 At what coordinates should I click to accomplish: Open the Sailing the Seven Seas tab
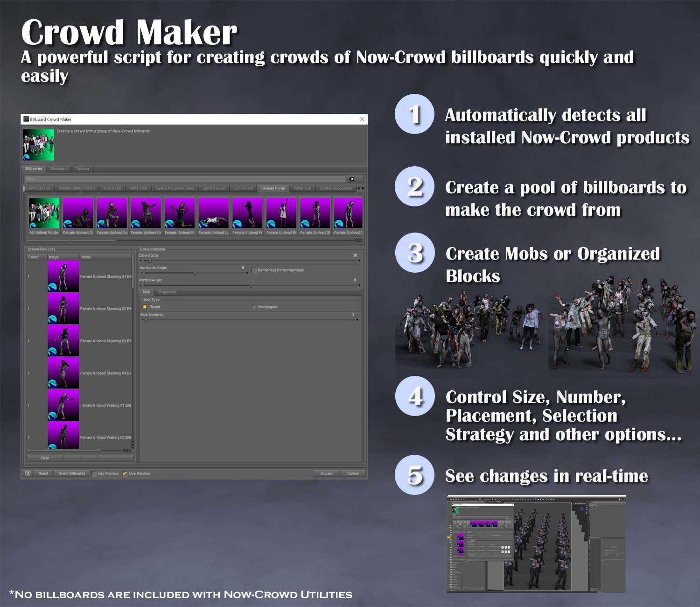coord(175,188)
